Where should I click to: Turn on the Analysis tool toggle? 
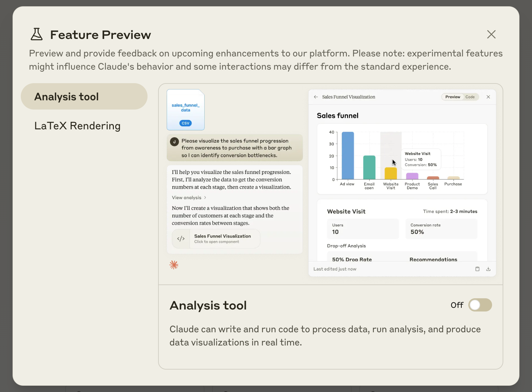[480, 305]
